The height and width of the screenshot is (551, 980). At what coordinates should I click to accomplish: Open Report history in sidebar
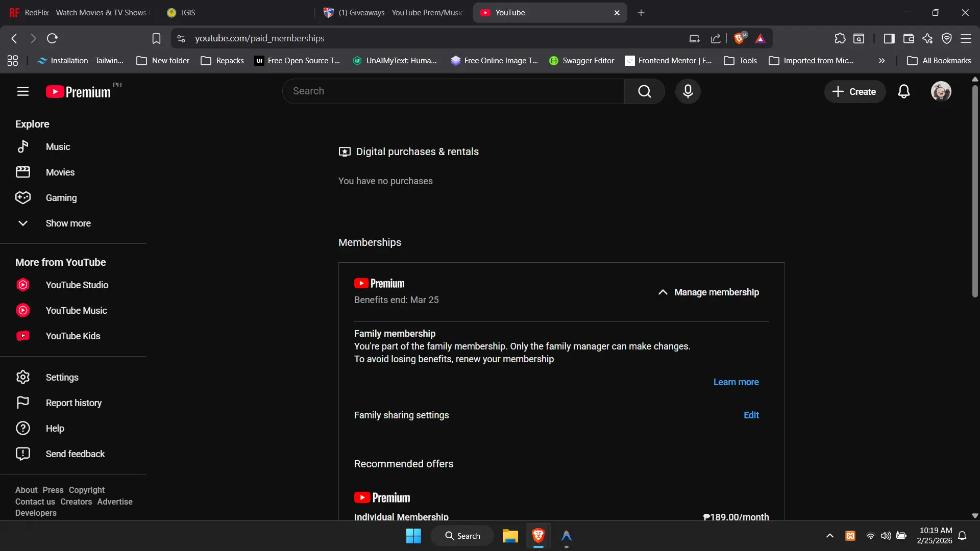click(73, 403)
